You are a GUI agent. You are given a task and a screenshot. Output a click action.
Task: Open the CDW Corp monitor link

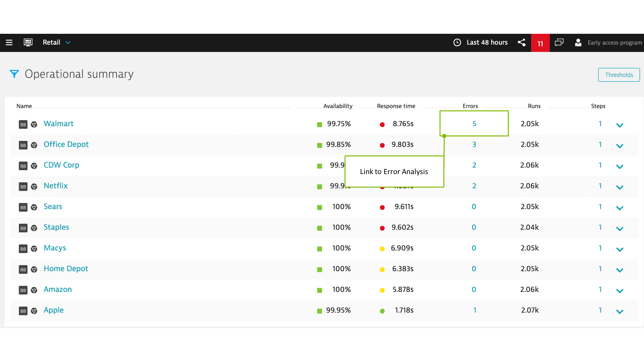pos(62,165)
